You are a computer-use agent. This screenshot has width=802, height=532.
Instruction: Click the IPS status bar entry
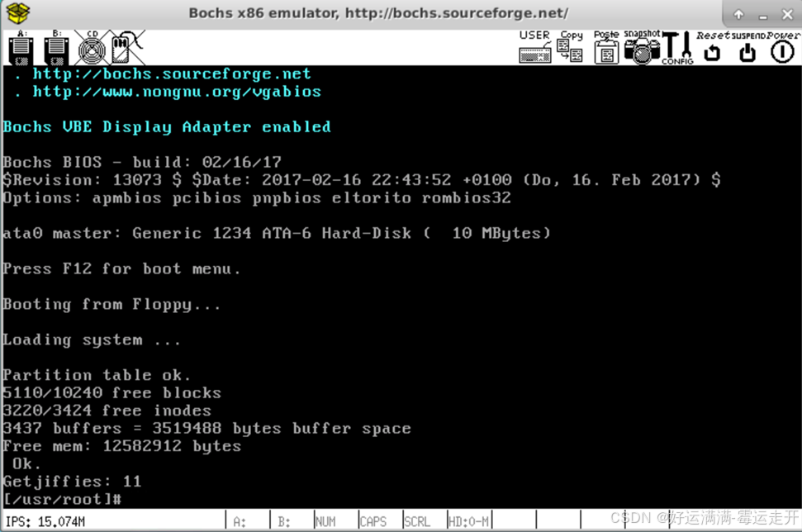45,522
